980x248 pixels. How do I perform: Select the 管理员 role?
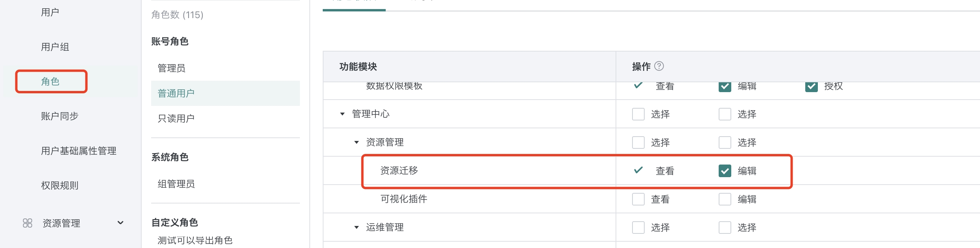(171, 68)
